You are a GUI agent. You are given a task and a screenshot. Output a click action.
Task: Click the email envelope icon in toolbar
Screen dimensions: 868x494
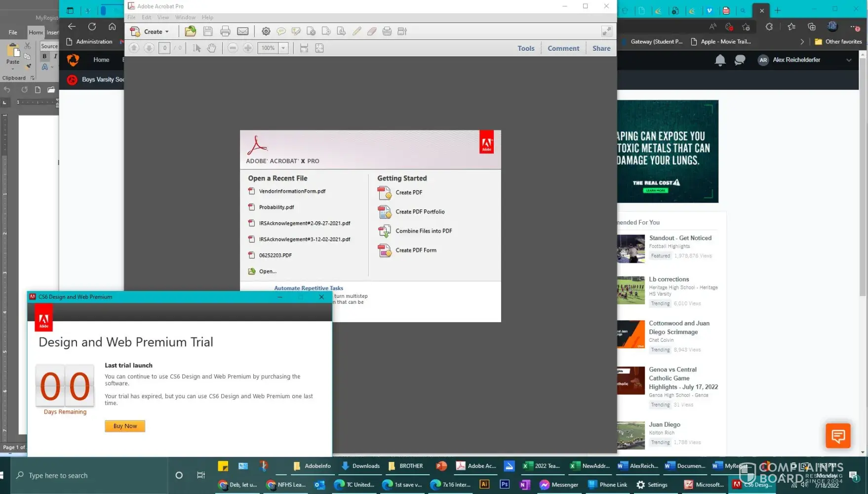pos(242,32)
